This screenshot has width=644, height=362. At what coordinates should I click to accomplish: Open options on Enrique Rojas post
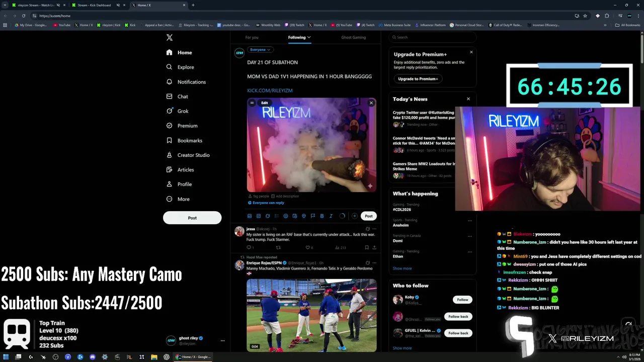[374, 262]
